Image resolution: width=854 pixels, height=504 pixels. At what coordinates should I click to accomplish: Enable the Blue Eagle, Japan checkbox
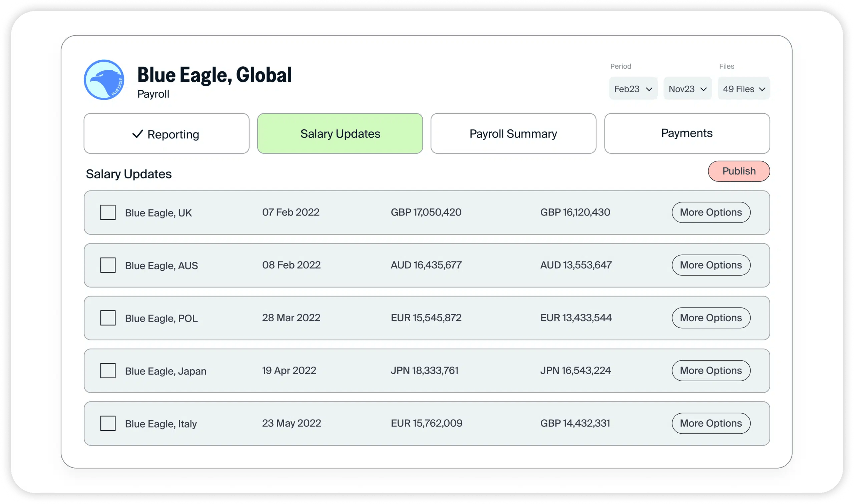[x=108, y=371]
